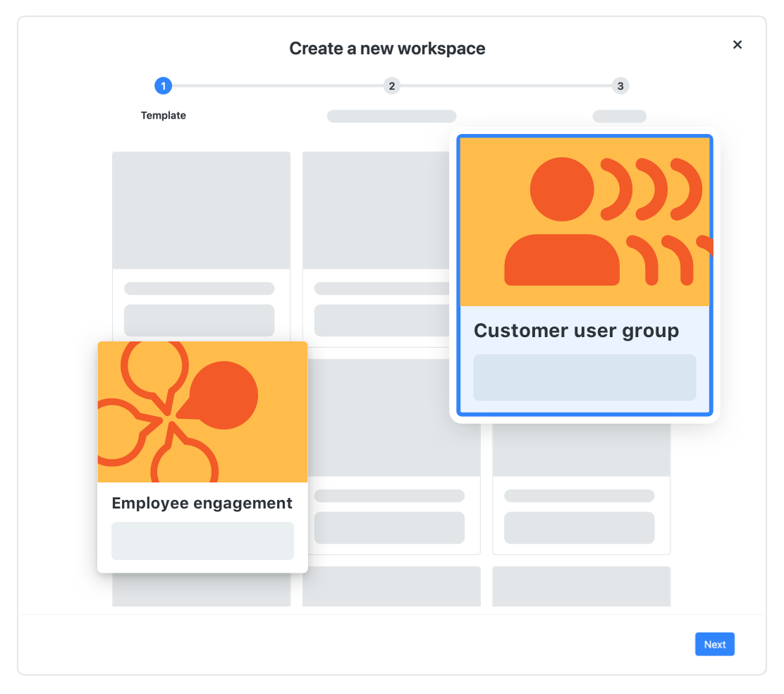The height and width of the screenshot is (694, 784).
Task: Click the Next button
Action: tap(714, 644)
